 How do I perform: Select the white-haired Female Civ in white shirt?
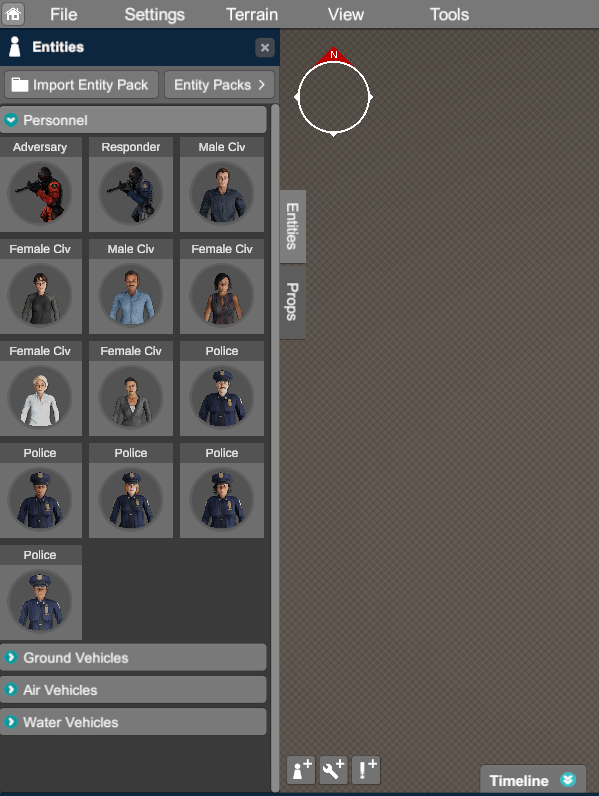tap(40, 388)
